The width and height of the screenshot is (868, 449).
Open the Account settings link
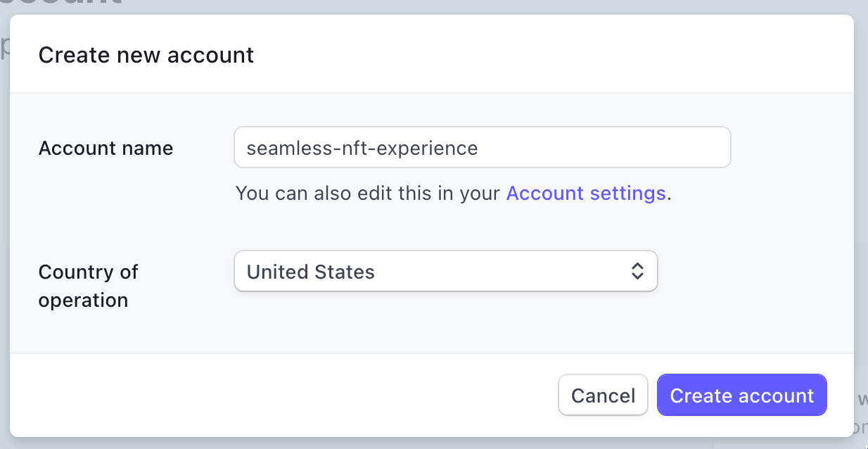tap(585, 193)
